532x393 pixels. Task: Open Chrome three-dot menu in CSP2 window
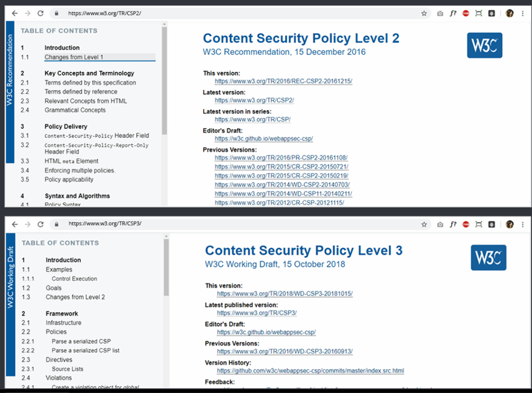coord(523,14)
